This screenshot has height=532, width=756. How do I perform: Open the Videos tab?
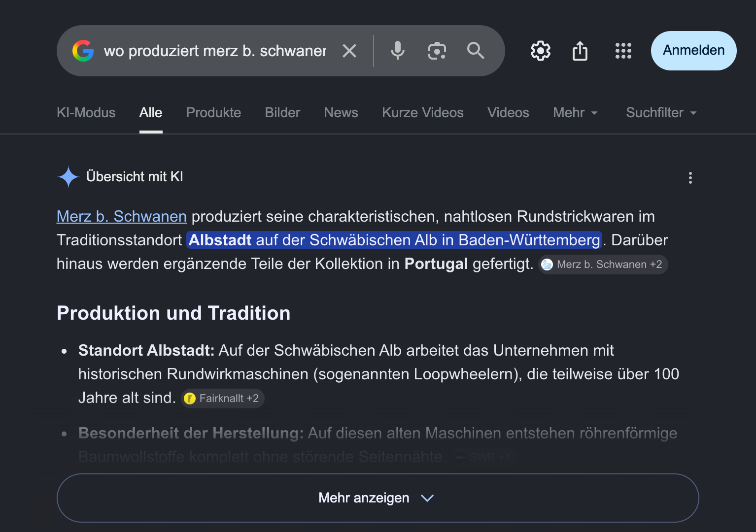508,113
